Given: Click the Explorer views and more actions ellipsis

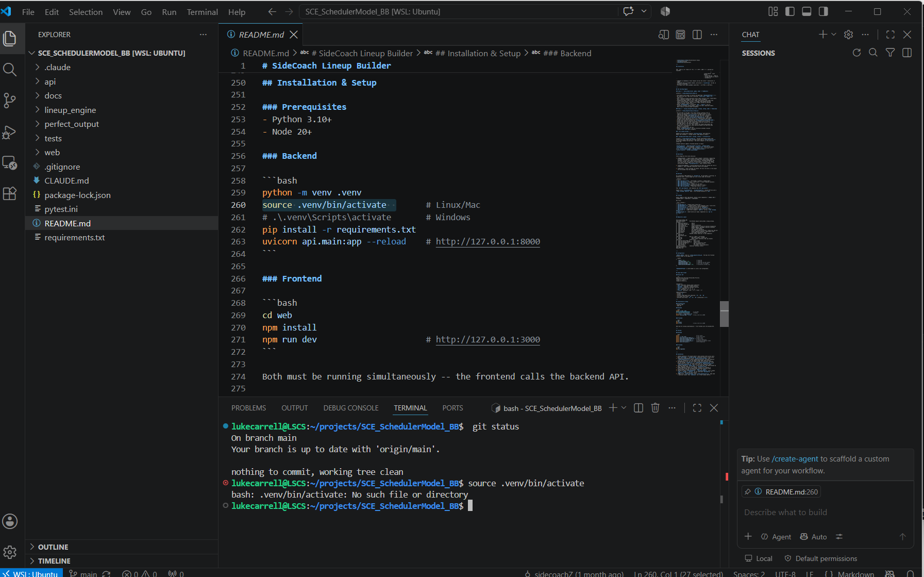Looking at the screenshot, I should [x=204, y=35].
